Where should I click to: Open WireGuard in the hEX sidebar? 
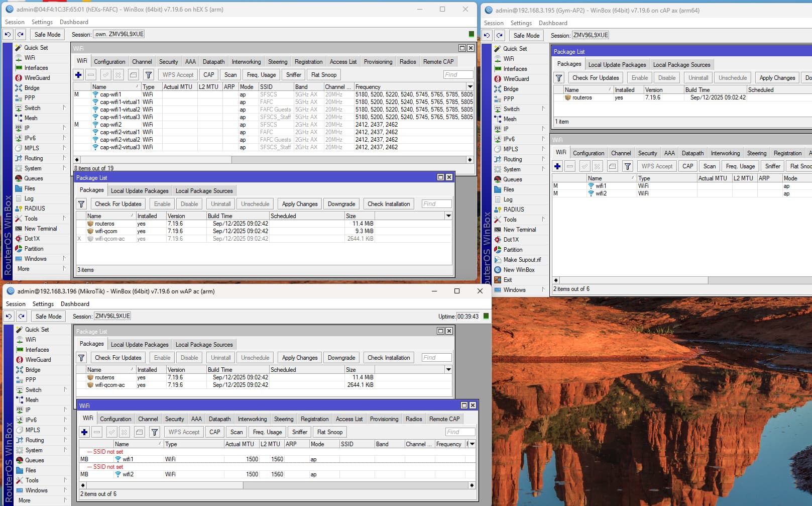37,78
